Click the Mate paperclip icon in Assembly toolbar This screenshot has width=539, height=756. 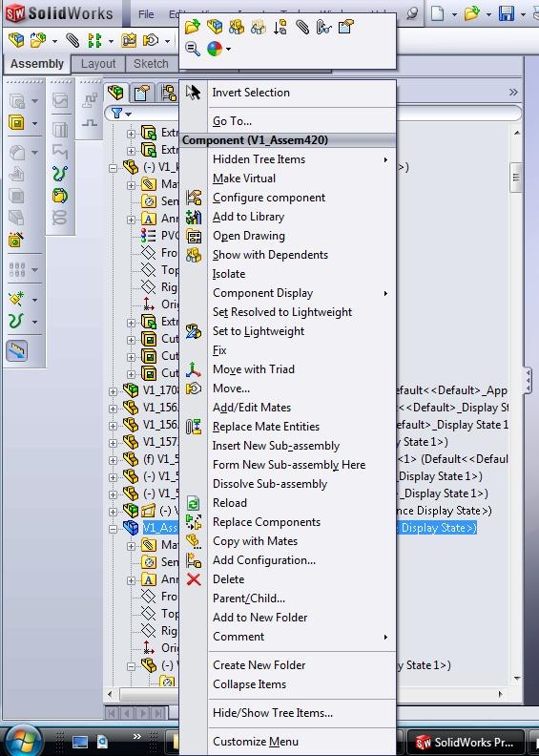(73, 40)
